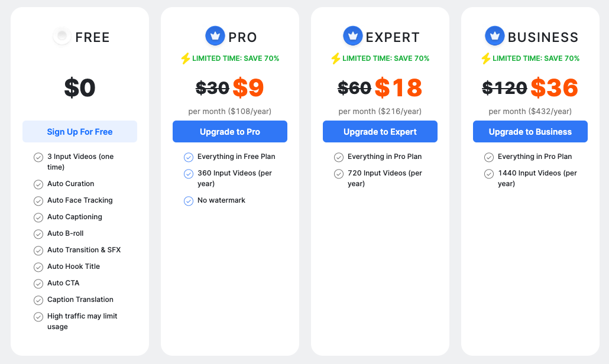This screenshot has width=609, height=364.
Task: Click the check next to Caption Translation
Action: [x=38, y=300]
